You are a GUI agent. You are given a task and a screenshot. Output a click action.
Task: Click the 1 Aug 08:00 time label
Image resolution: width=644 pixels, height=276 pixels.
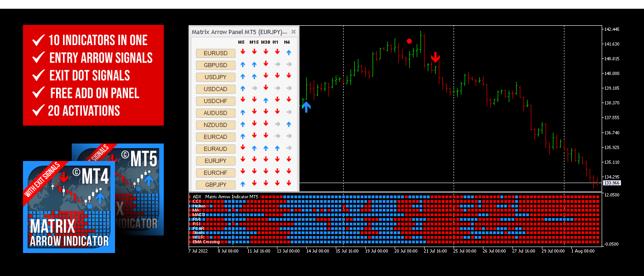(x=583, y=251)
